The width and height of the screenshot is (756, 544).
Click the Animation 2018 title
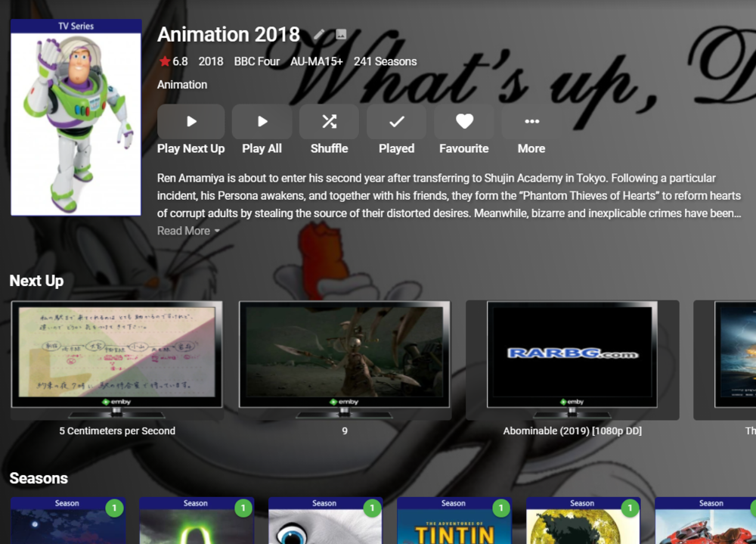pyautogui.click(x=228, y=34)
